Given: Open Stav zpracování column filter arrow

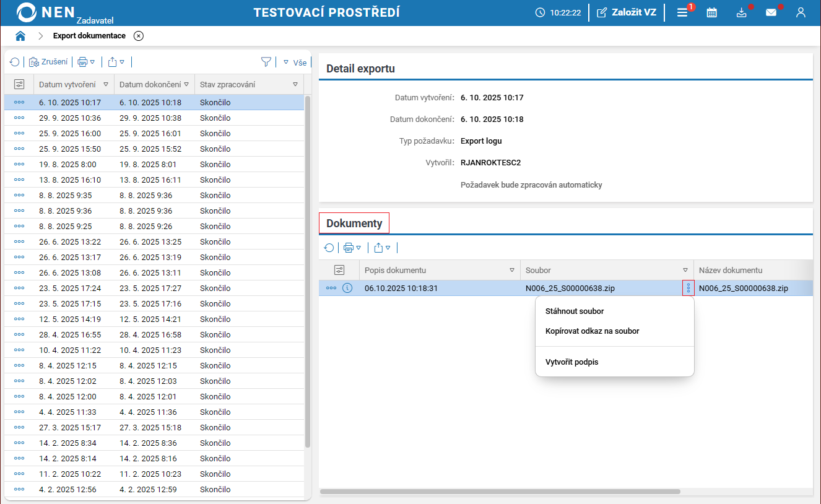Looking at the screenshot, I should pos(295,84).
